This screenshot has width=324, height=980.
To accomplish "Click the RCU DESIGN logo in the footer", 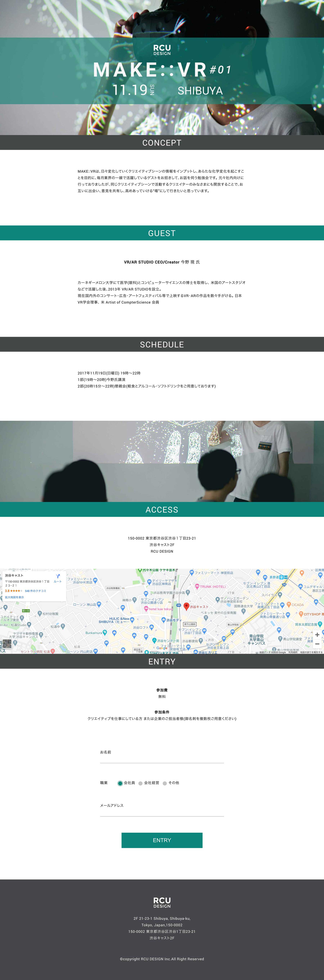I will pos(162,902).
